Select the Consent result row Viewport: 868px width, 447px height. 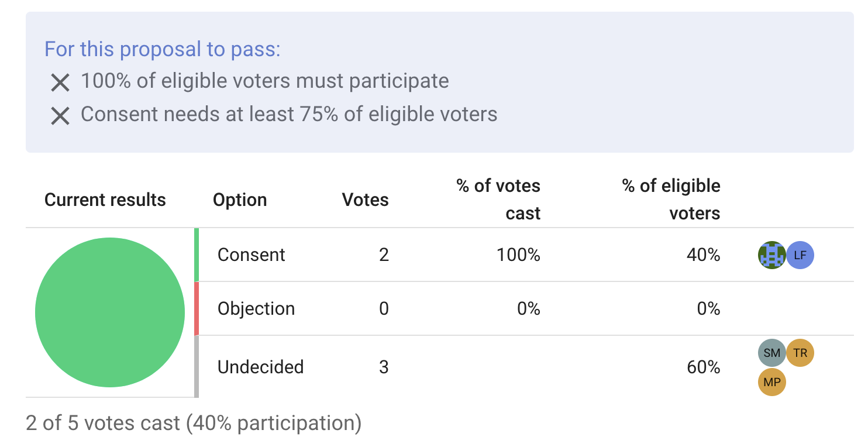click(x=252, y=255)
